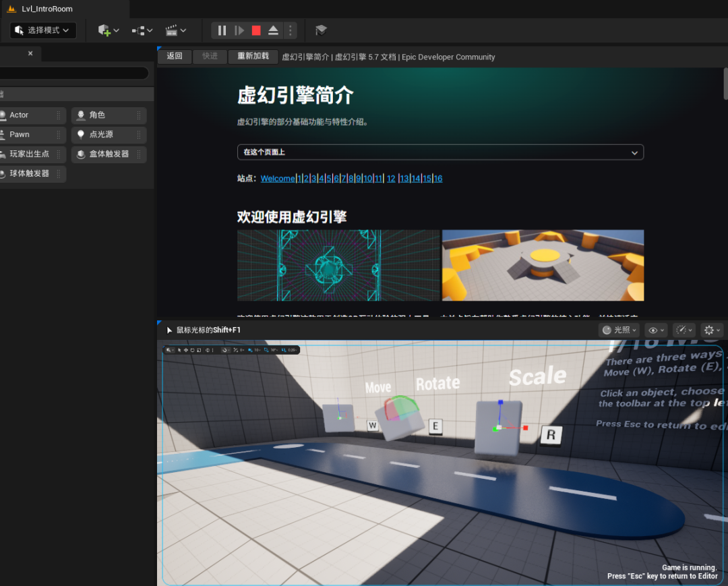Open the viewport settings gear menu
This screenshot has width=728, height=586.
708,330
